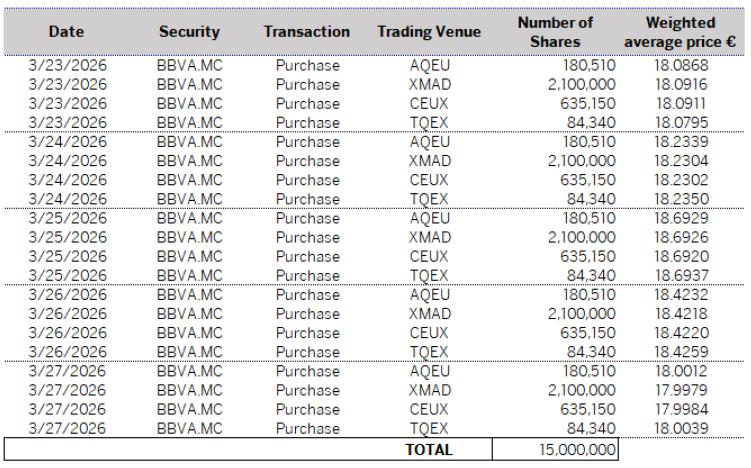
Task: Click the Trading Venue column header
Action: [x=429, y=32]
